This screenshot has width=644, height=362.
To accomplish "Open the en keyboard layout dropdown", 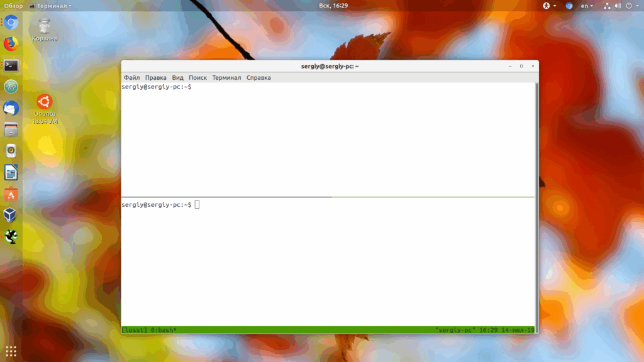I will pyautogui.click(x=587, y=6).
